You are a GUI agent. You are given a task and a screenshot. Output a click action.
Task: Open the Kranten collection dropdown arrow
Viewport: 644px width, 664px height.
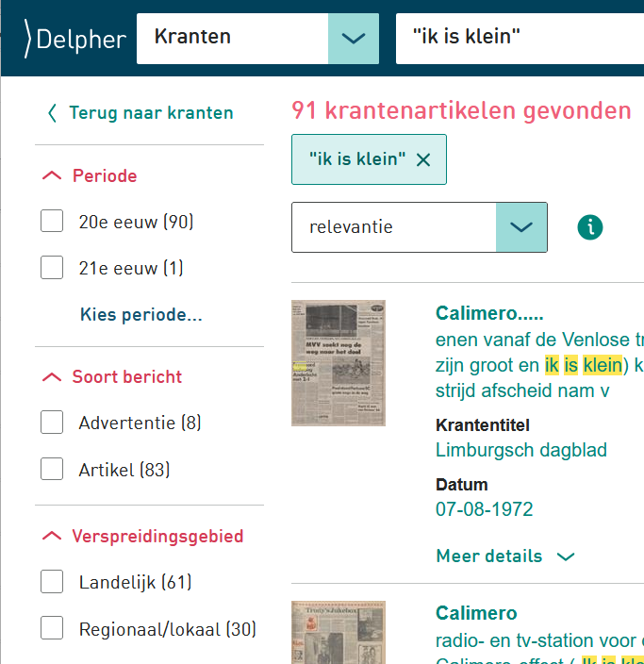[x=354, y=39]
